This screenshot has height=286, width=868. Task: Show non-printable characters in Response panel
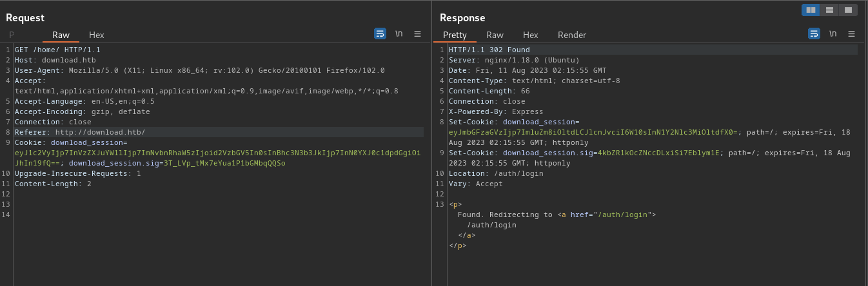pos(833,34)
